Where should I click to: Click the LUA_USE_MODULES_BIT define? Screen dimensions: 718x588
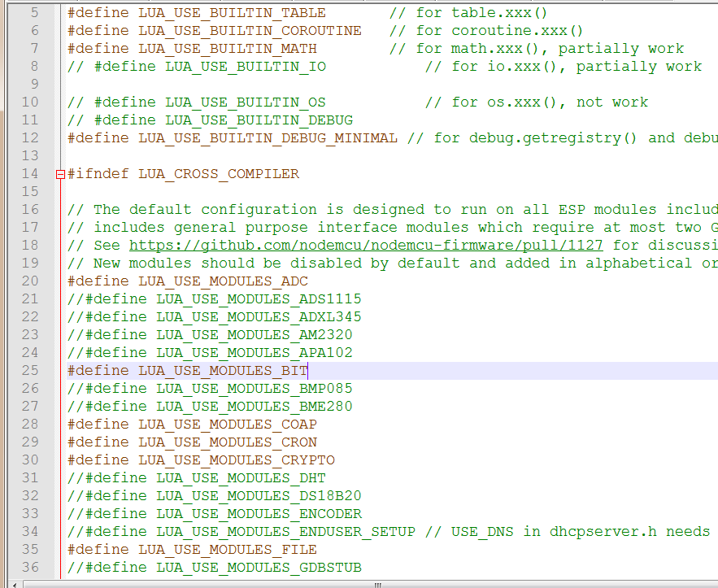tap(188, 371)
